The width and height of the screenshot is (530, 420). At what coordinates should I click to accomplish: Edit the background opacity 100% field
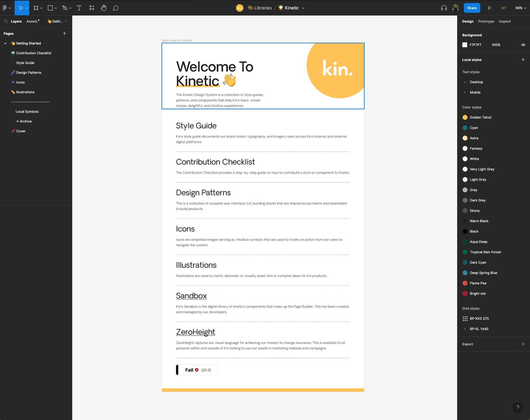coord(496,45)
